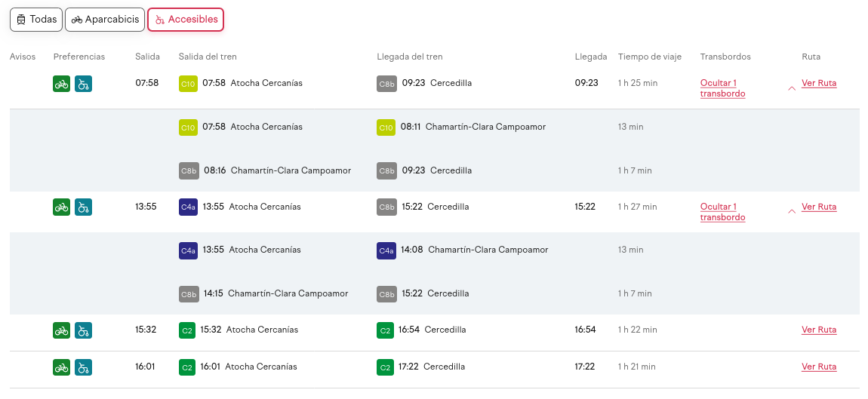The width and height of the screenshot is (868, 399).
Task: Click wheelchair icon on the 07:58 trip
Action: coord(84,84)
